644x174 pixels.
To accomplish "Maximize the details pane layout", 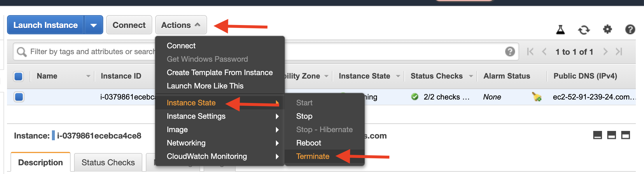I will (x=626, y=135).
